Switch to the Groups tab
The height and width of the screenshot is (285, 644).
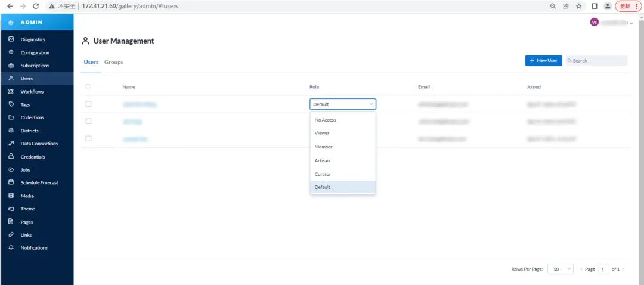114,62
